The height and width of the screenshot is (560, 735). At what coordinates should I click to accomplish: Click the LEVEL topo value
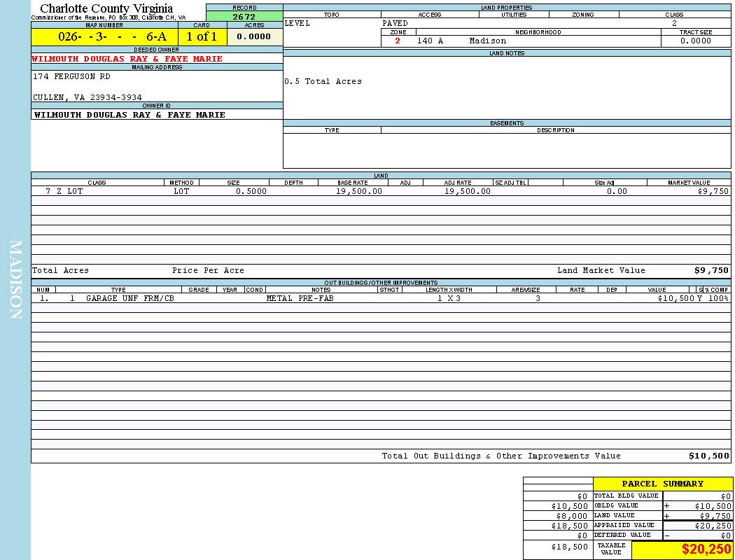[x=297, y=23]
